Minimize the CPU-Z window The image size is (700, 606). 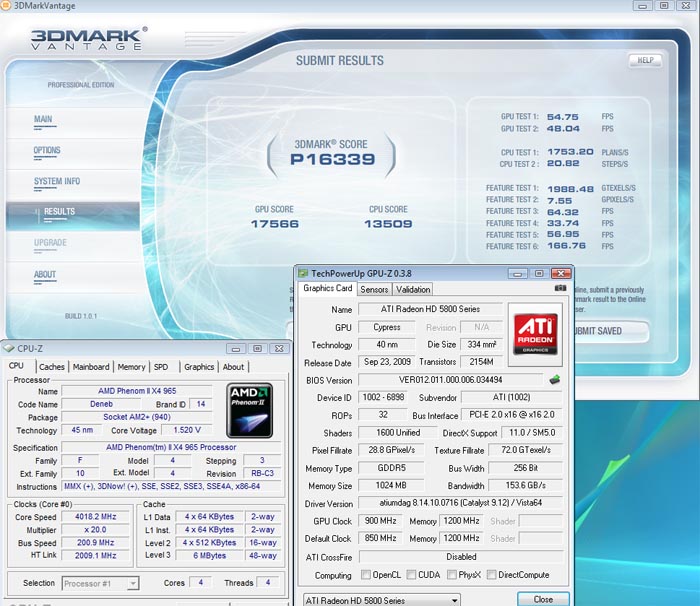(x=236, y=348)
